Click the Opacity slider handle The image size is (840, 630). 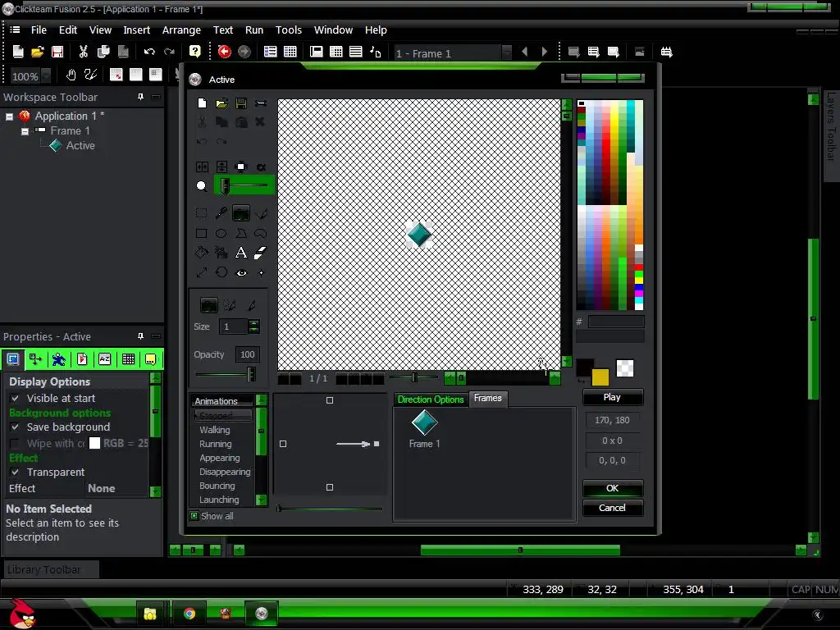tap(251, 374)
